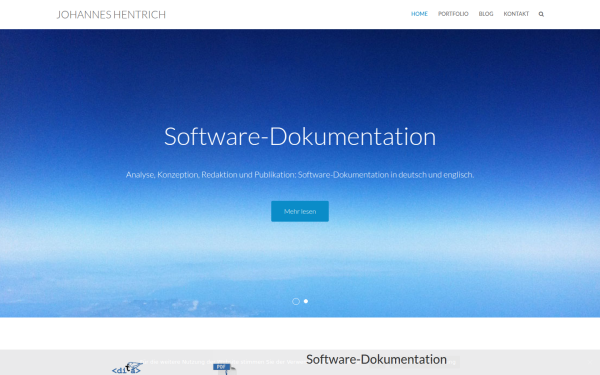Image resolution: width=600 pixels, height=375 pixels.
Task: Click the PDF icon image
Action: pos(225,369)
